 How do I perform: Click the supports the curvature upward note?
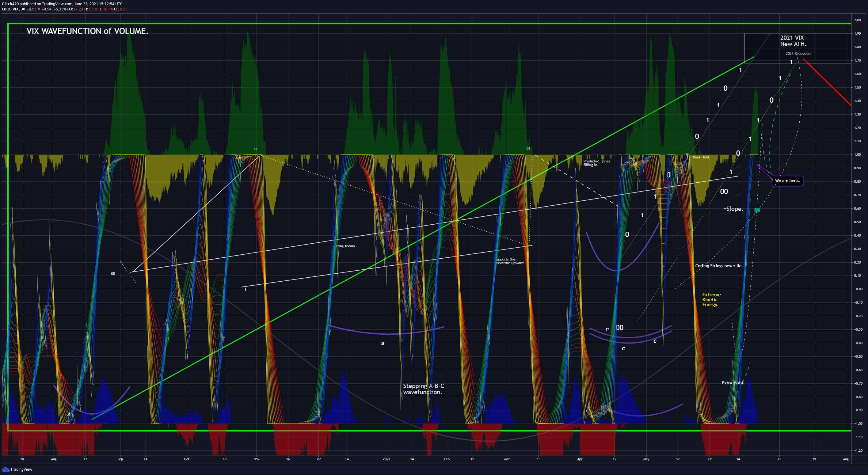[509, 261]
